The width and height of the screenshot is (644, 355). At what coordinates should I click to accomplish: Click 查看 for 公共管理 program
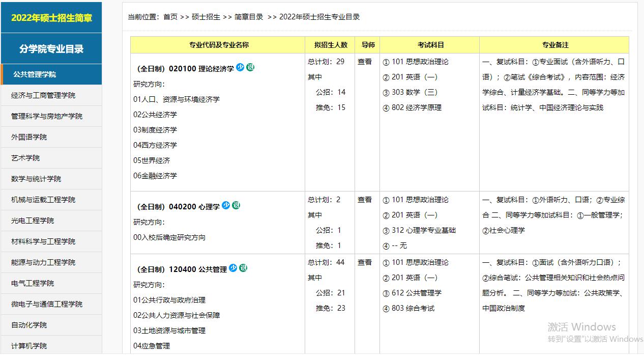point(365,262)
